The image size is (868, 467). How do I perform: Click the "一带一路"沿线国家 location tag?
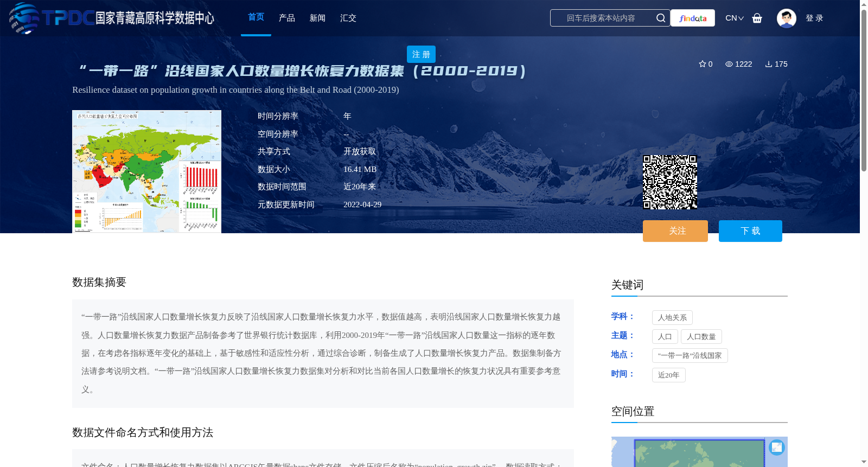click(x=690, y=356)
